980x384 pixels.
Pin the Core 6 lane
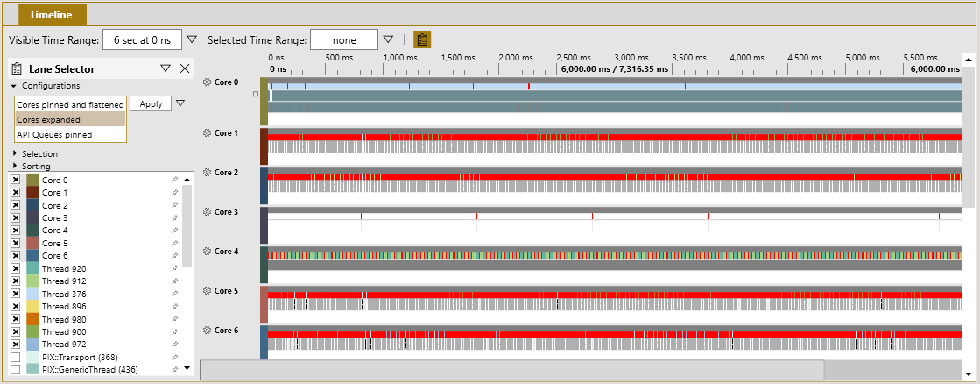coord(175,256)
